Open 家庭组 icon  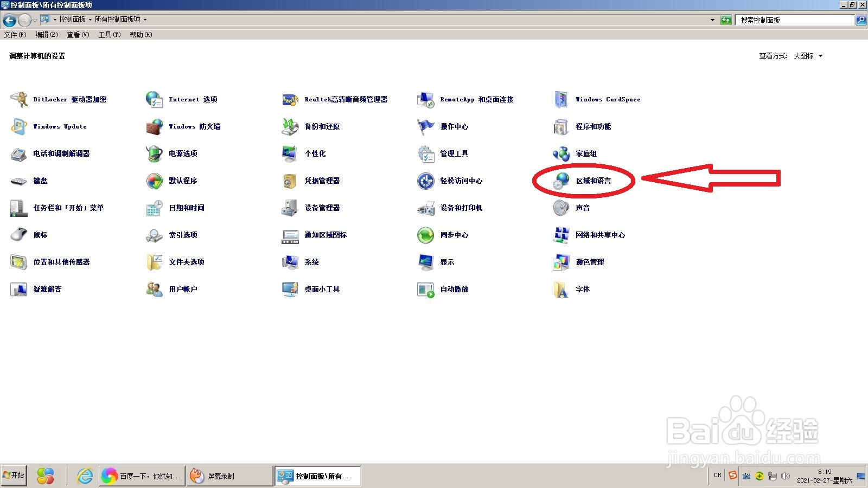pos(561,153)
